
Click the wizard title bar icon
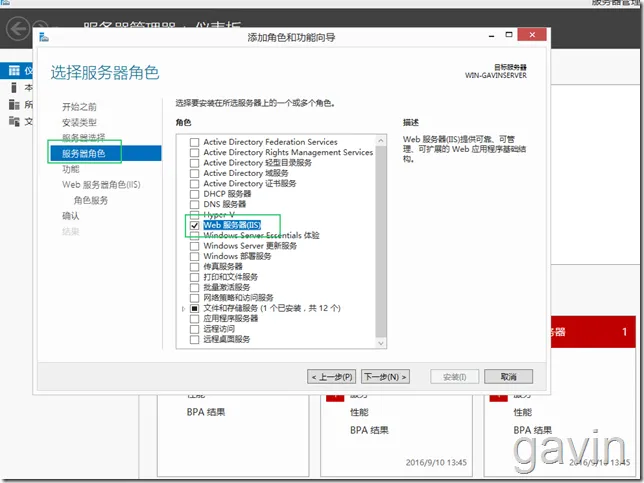point(44,37)
